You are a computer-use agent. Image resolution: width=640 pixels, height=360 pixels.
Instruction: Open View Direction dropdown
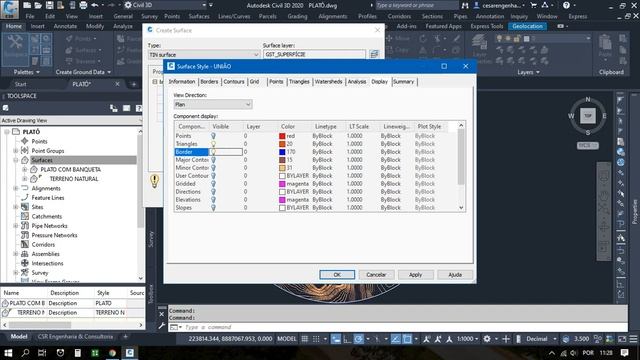[x=213, y=104]
